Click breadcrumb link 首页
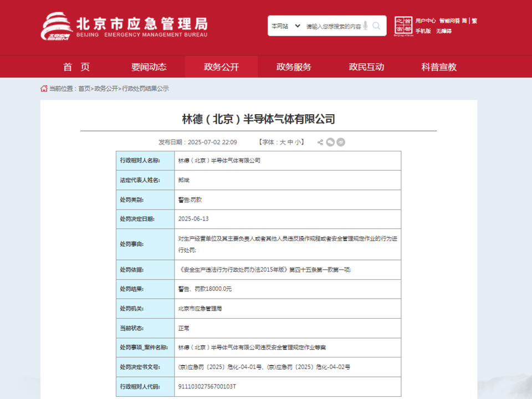 click(84, 89)
